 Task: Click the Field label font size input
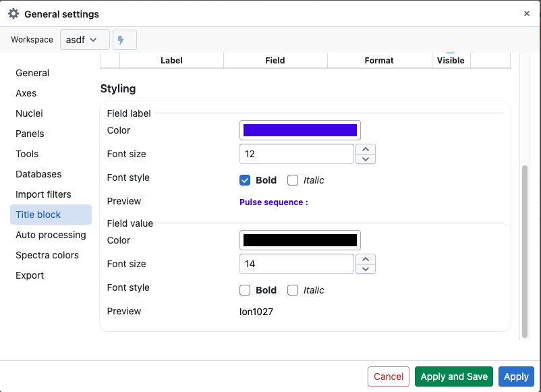tap(297, 154)
